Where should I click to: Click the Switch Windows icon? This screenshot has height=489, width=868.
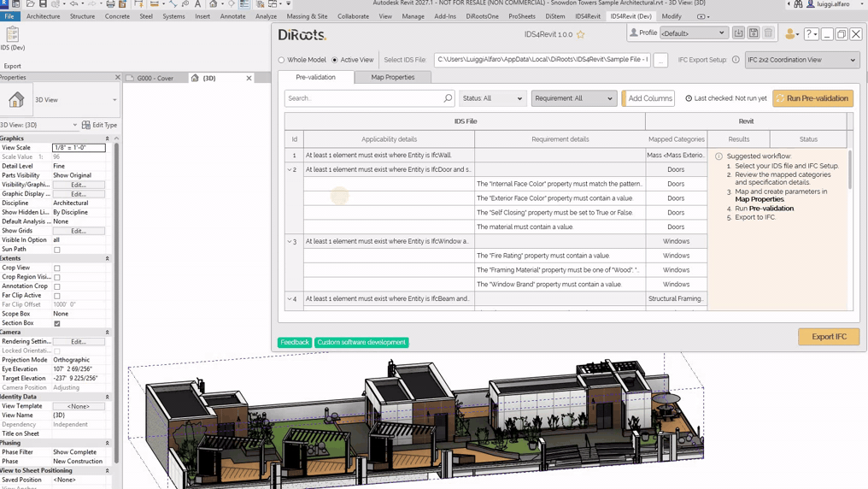click(273, 4)
